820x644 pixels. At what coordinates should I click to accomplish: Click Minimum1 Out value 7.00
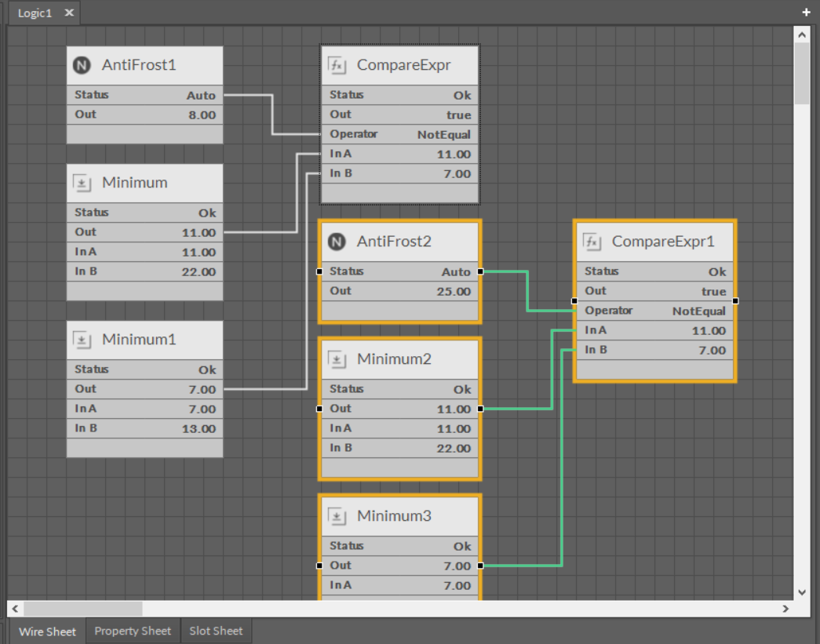[x=202, y=389]
